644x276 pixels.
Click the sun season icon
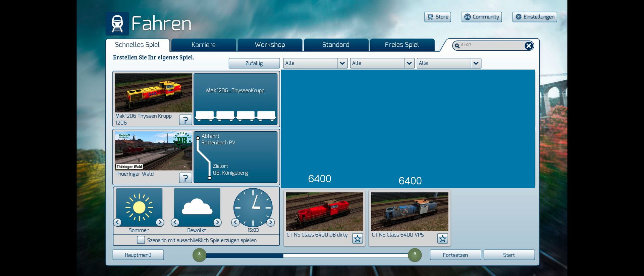[139, 208]
